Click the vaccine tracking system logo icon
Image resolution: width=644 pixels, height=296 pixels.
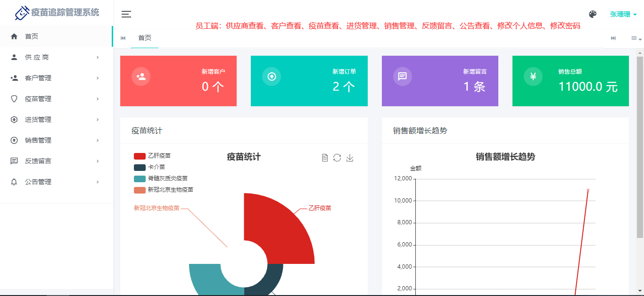point(22,13)
